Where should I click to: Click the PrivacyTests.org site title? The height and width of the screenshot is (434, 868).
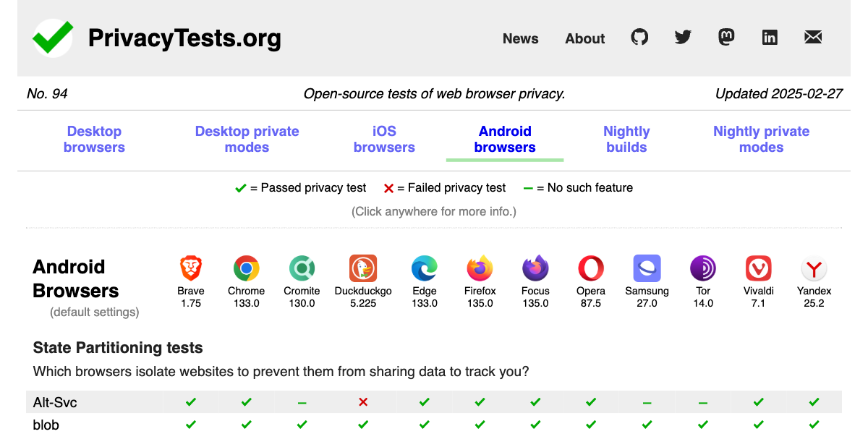tap(184, 38)
